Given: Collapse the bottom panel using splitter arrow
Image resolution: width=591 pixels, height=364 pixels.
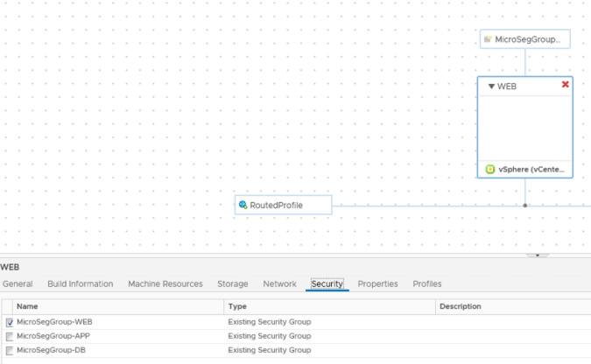Looking at the screenshot, I should coord(538,255).
